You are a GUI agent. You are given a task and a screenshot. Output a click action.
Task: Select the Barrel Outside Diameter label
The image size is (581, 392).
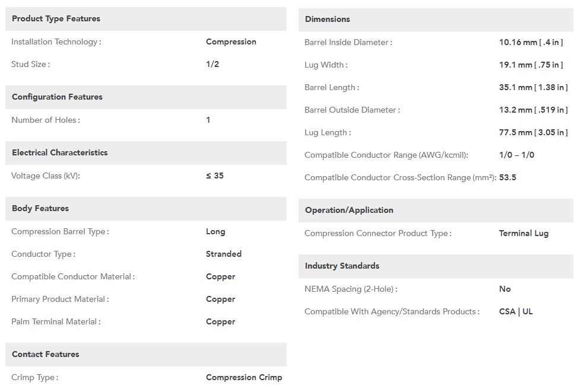click(x=352, y=110)
